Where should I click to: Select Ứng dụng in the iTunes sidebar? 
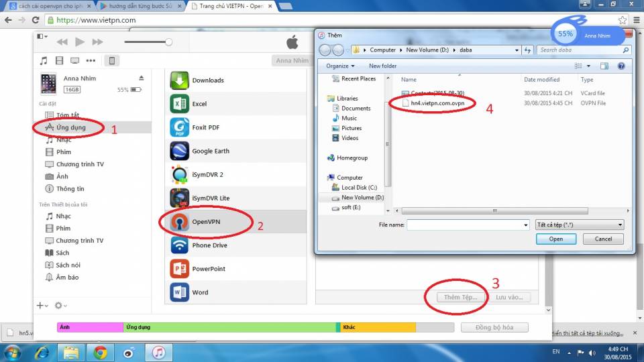[x=70, y=127]
